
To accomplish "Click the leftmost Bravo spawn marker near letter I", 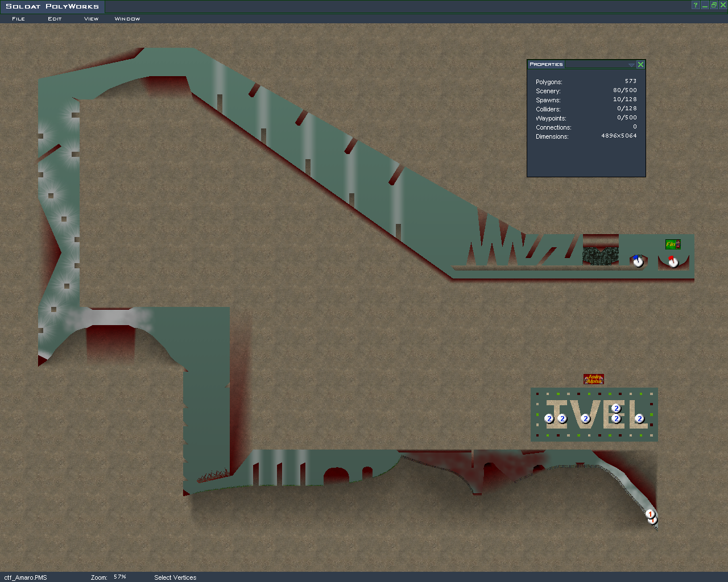I will tap(549, 419).
